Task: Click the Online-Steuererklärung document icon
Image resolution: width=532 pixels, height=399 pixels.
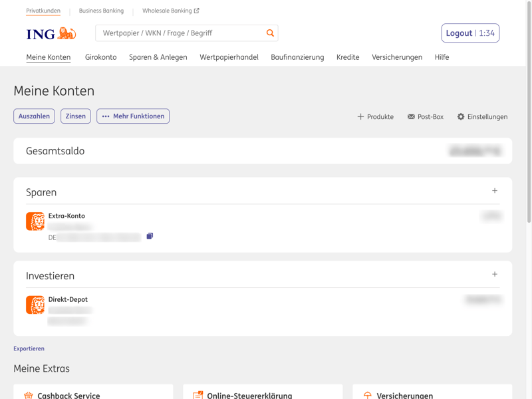Action: pyautogui.click(x=198, y=395)
